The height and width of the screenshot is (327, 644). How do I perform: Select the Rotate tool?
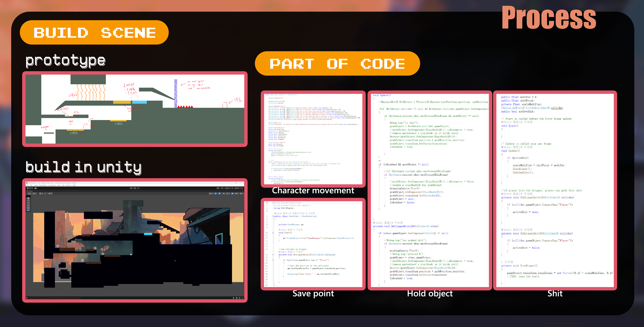click(28, 203)
